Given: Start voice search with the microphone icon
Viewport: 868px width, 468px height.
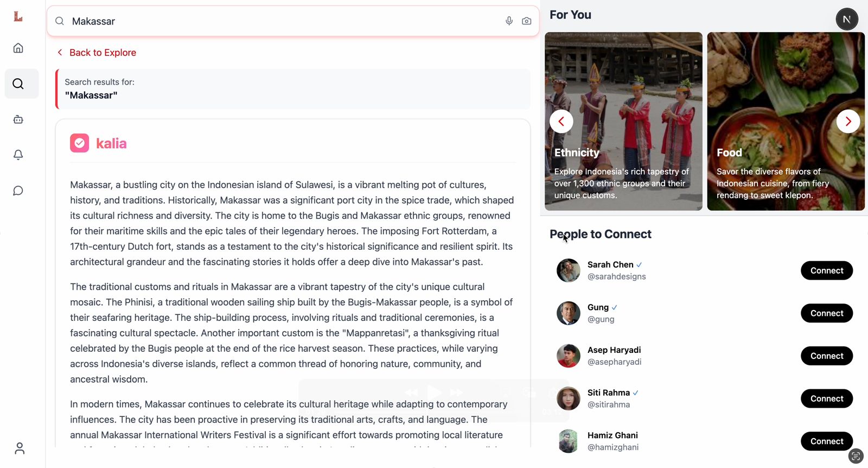Looking at the screenshot, I should [509, 21].
